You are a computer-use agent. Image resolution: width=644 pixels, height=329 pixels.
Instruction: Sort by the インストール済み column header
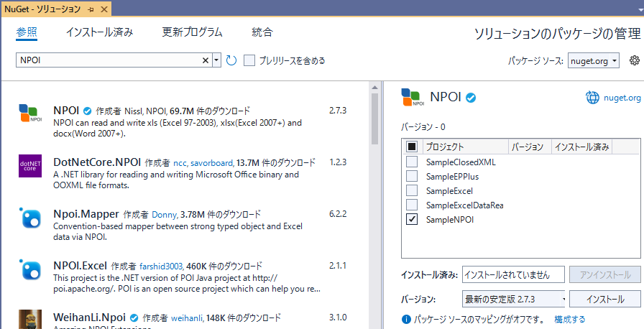click(x=581, y=147)
